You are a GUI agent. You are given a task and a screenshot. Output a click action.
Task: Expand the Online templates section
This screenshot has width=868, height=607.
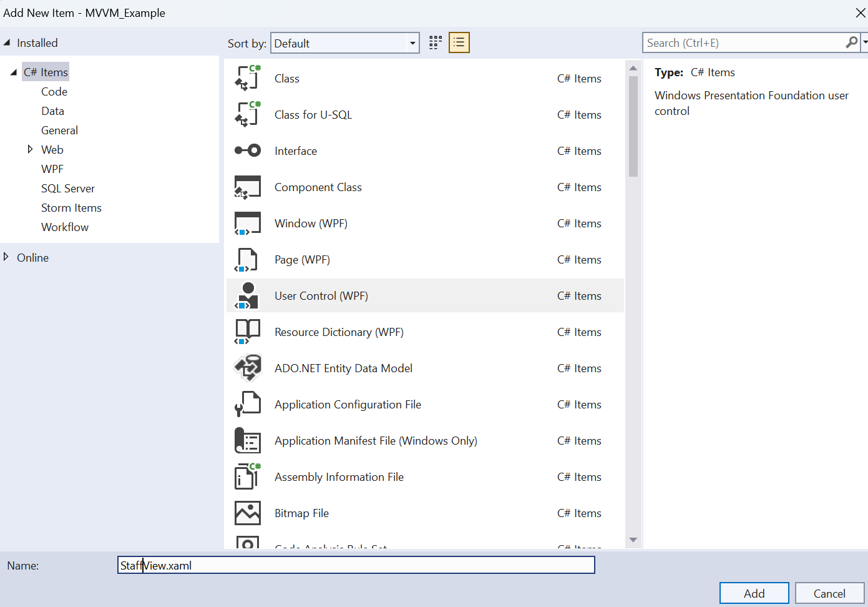click(7, 257)
